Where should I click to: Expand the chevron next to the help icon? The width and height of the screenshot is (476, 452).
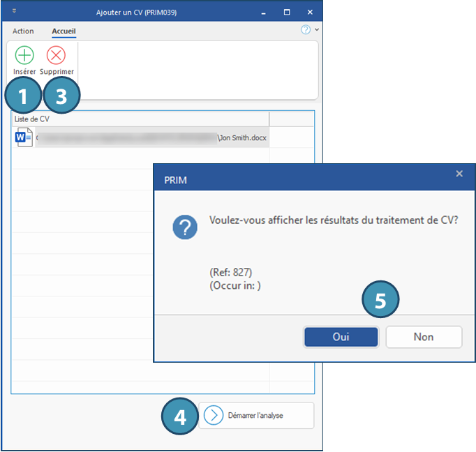[317, 30]
